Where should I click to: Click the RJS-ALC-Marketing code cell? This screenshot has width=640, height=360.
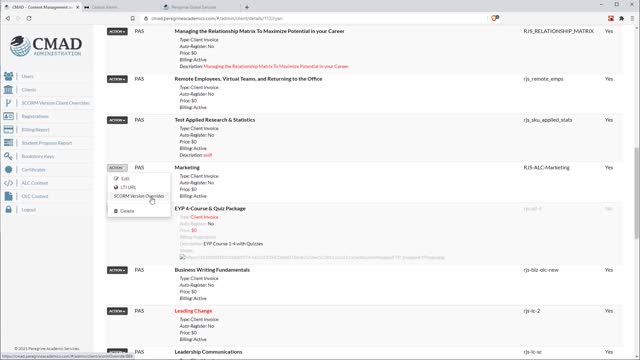click(546, 167)
